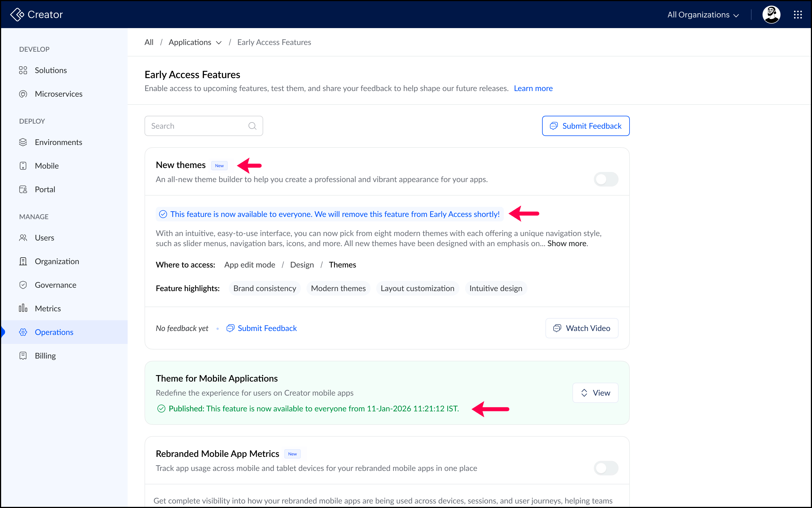Click the Solutions sidebar icon
Image resolution: width=812 pixels, height=508 pixels.
tap(23, 70)
